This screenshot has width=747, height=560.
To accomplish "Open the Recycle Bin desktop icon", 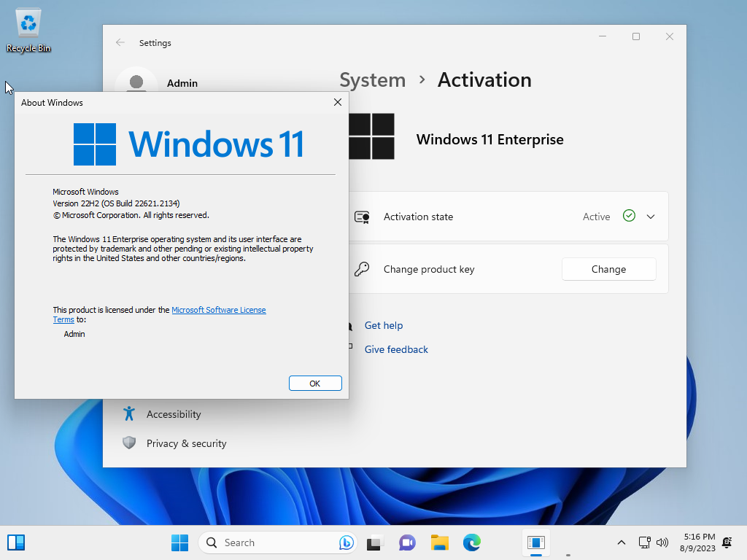I will (28, 29).
